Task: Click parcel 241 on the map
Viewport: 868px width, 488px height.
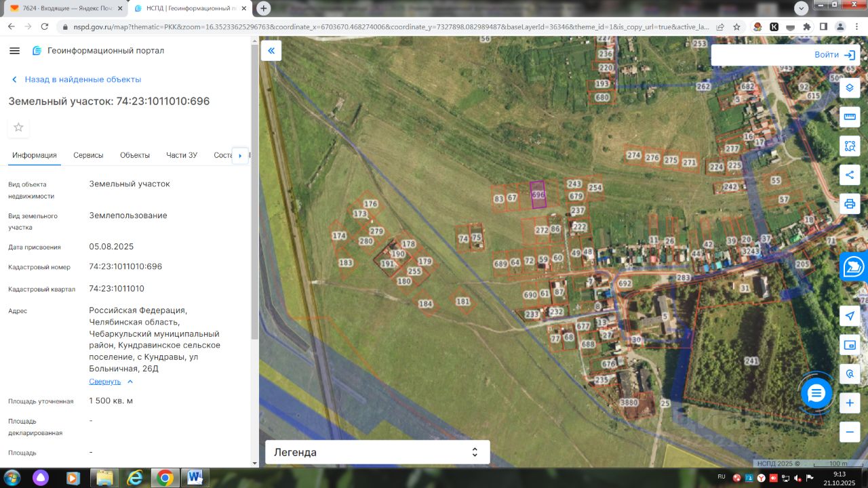Action: 751,361
